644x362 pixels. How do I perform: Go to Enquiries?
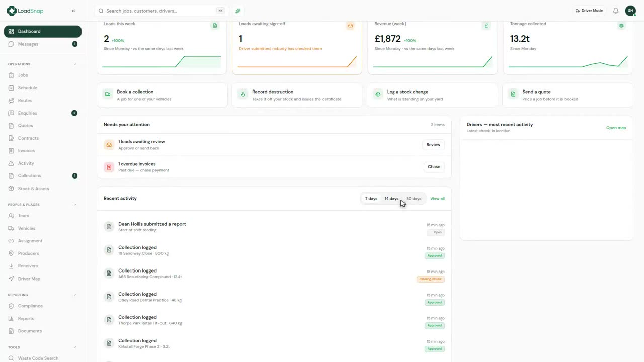pos(43,113)
